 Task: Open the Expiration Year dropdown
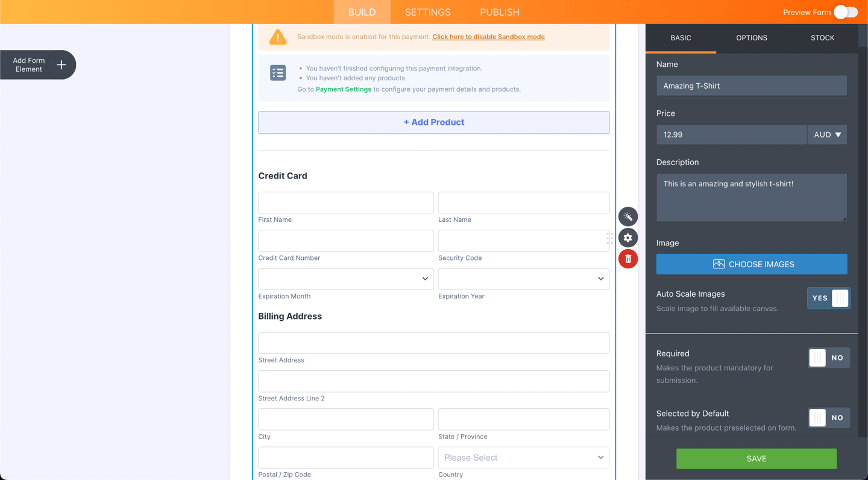[524, 279]
